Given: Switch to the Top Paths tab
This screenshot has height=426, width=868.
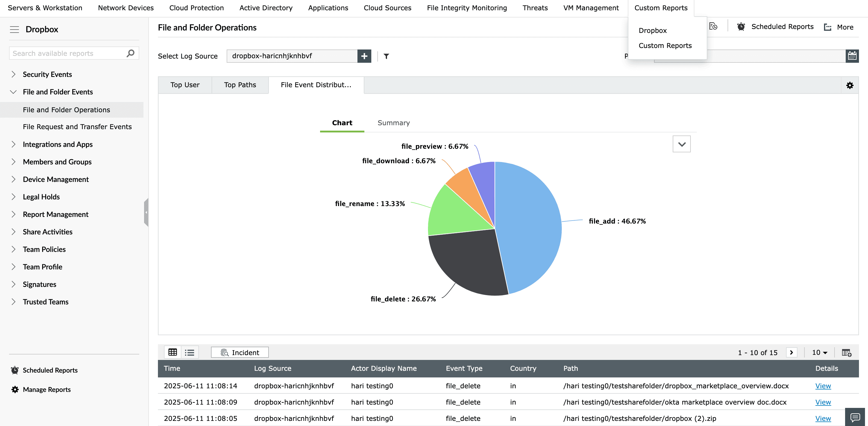Looking at the screenshot, I should coord(240,85).
